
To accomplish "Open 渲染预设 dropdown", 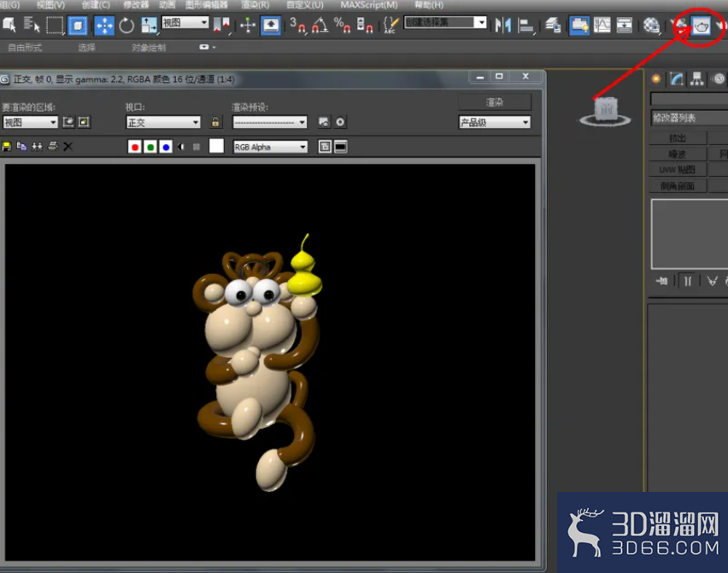I will click(x=270, y=122).
